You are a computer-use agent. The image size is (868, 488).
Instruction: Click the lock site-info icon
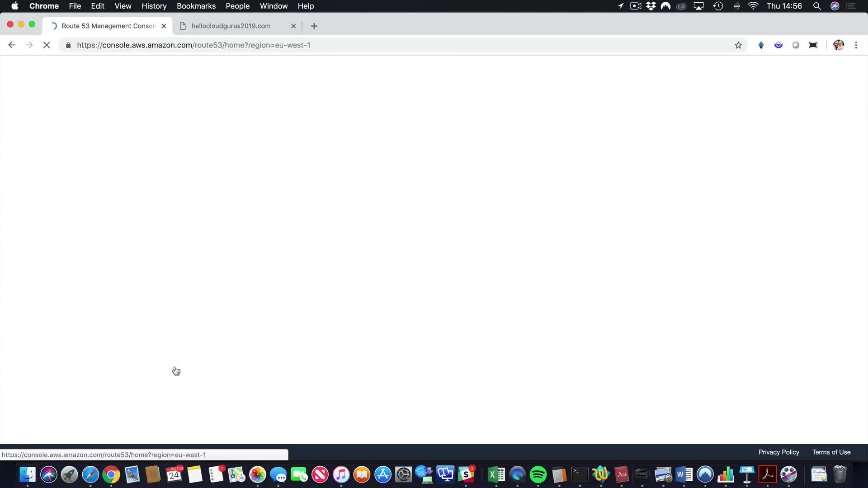point(68,45)
